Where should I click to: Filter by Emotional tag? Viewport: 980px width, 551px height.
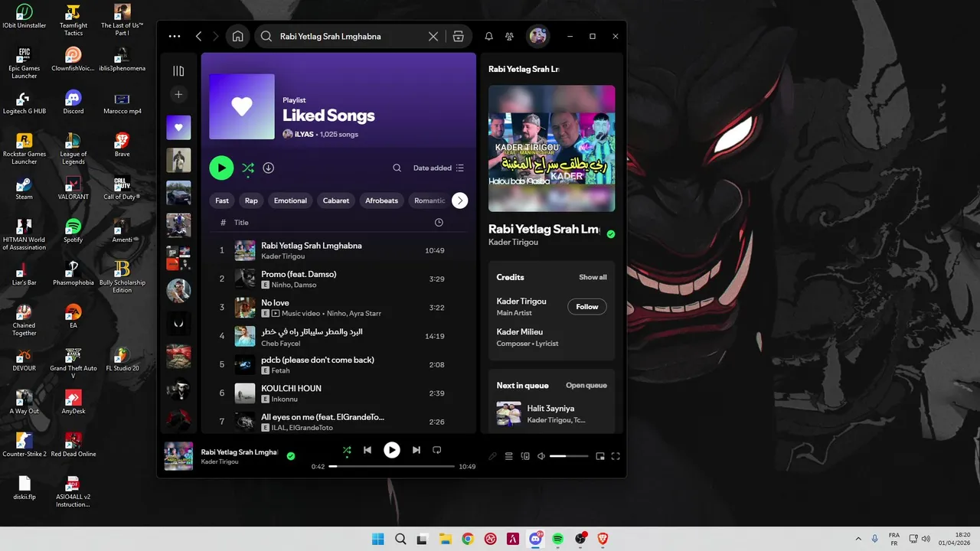[290, 201]
